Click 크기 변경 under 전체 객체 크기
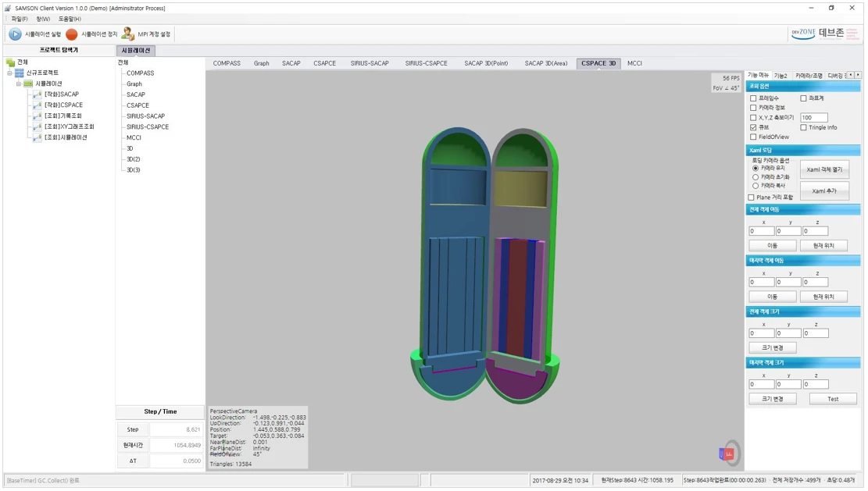The width and height of the screenshot is (868, 491). pos(772,348)
